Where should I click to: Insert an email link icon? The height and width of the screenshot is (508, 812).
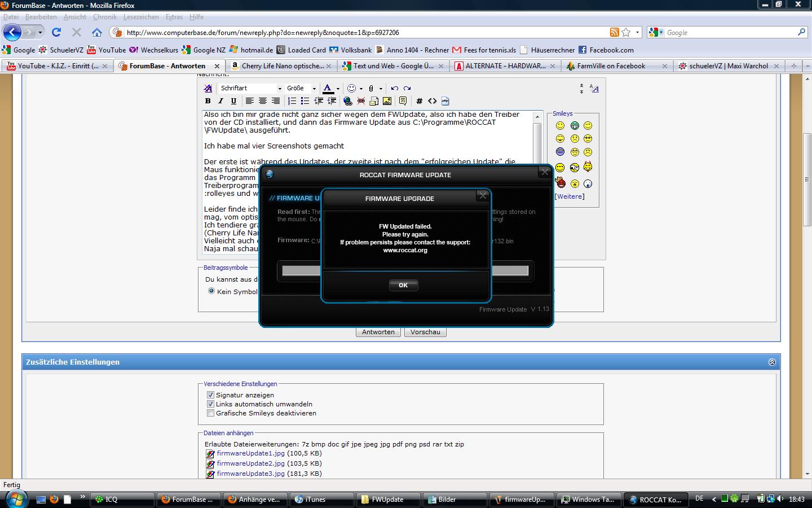374,101
